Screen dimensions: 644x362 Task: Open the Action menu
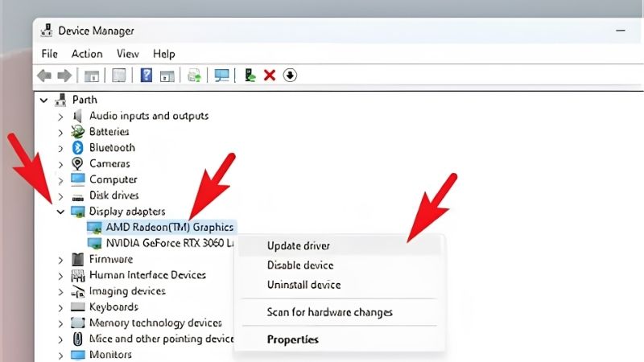point(87,54)
